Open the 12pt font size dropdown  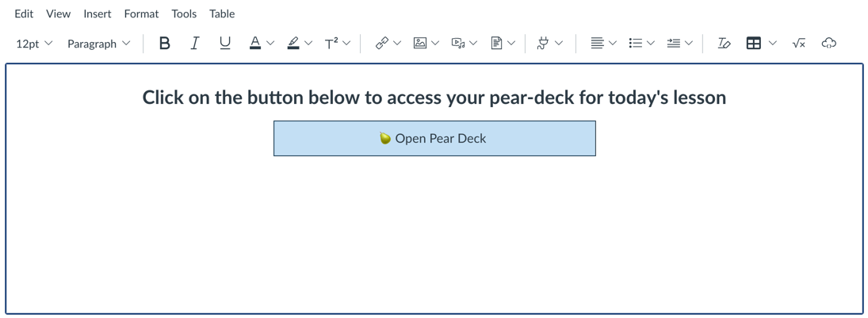[34, 44]
